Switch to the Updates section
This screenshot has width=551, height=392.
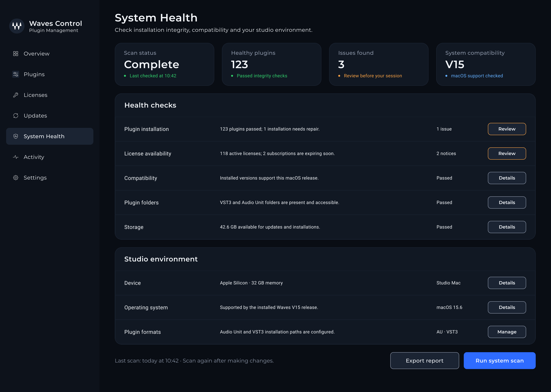(x=50, y=116)
